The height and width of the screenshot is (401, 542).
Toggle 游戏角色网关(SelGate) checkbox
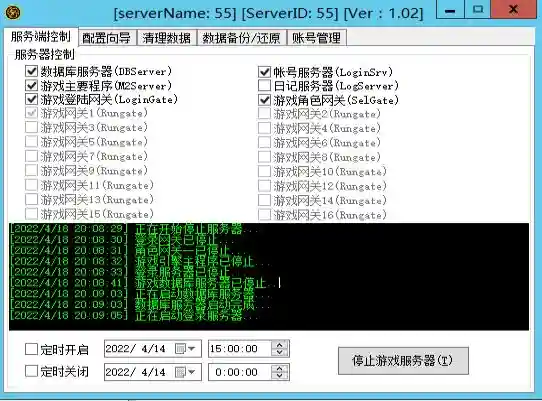(x=264, y=100)
